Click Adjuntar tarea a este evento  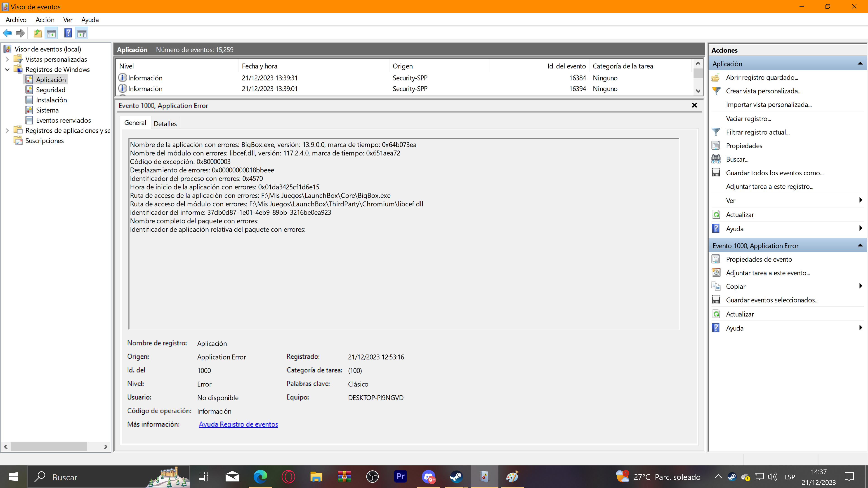point(768,273)
